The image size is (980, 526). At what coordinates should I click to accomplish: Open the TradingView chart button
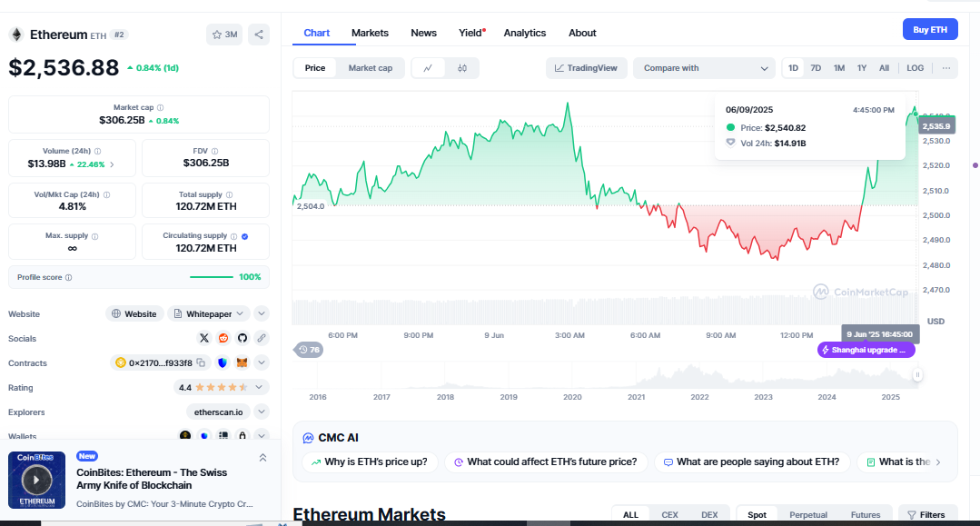586,68
